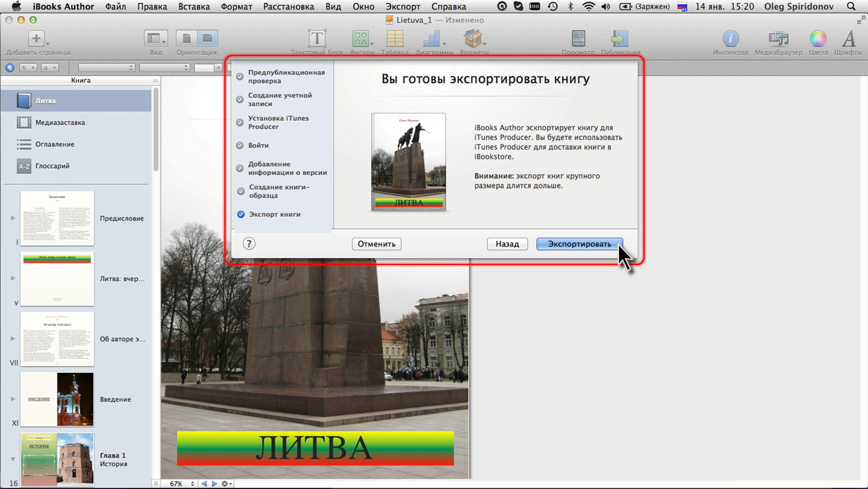
Task: Toggle the blue paragraph styles drawer button
Action: pos(10,68)
